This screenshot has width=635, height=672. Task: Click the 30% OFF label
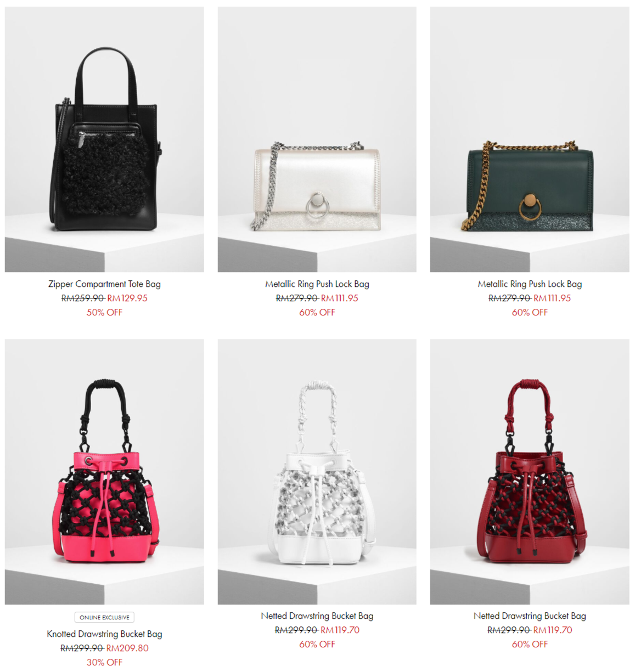[104, 663]
